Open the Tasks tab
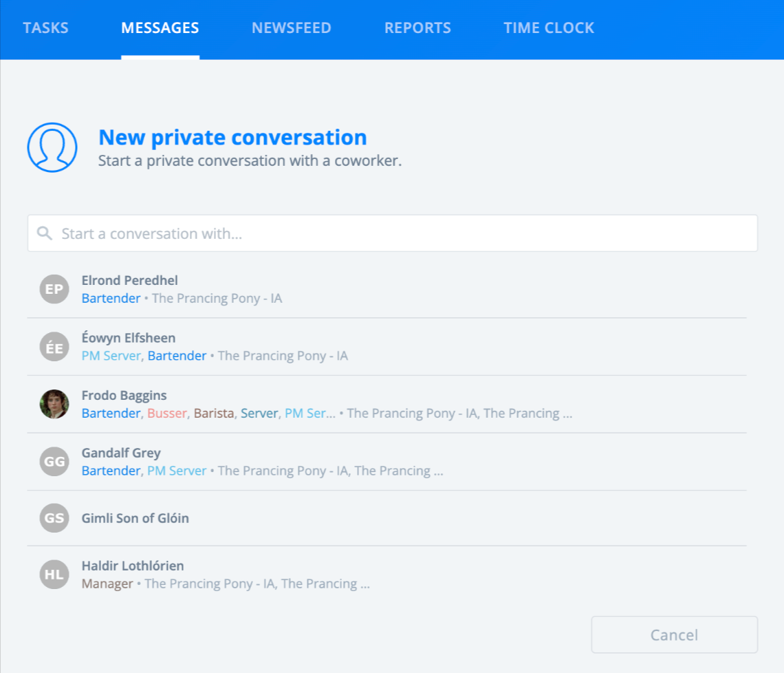Viewport: 784px width, 673px height. point(45,28)
